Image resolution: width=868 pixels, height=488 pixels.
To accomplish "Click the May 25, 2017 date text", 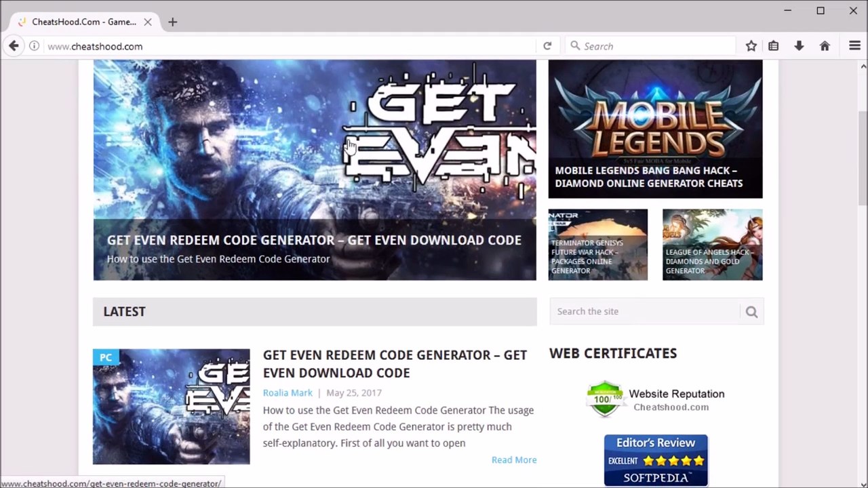I will (354, 393).
